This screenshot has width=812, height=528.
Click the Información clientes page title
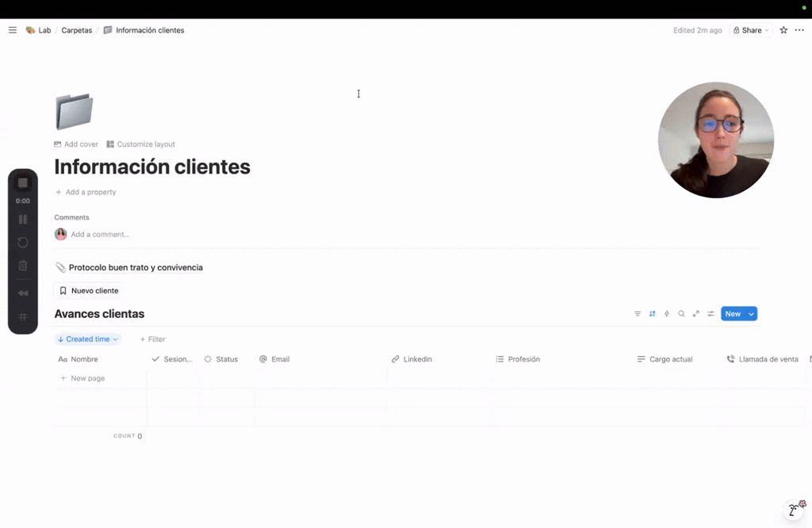point(152,166)
